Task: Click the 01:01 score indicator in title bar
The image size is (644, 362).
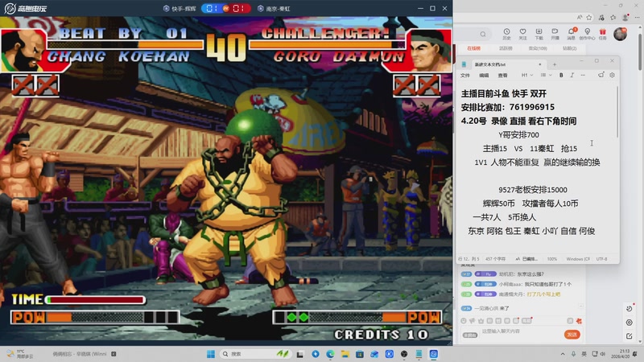Action: (226, 8)
